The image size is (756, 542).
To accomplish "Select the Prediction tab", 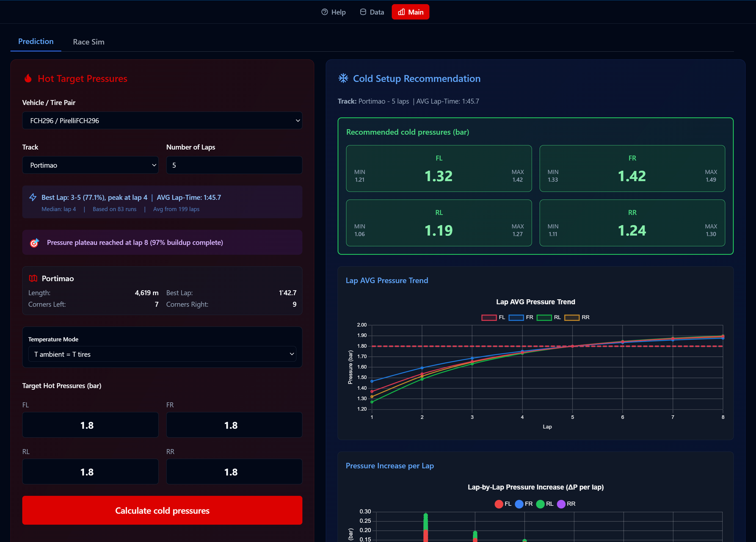I will [36, 41].
